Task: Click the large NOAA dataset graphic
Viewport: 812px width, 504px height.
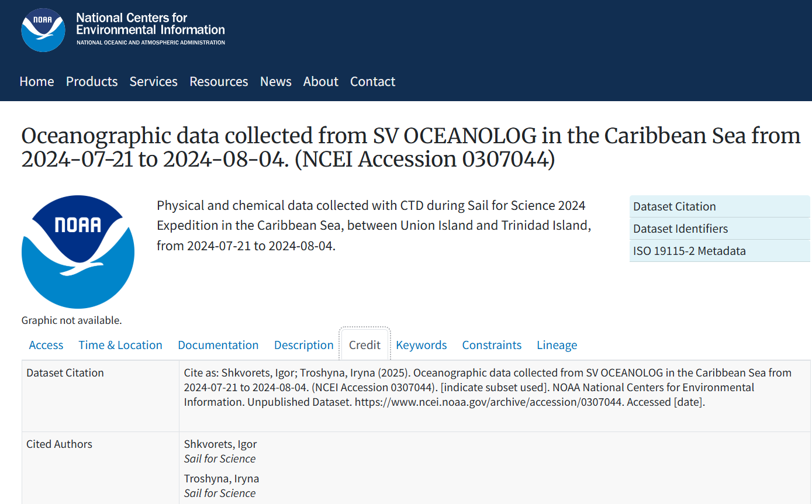Action: click(78, 252)
